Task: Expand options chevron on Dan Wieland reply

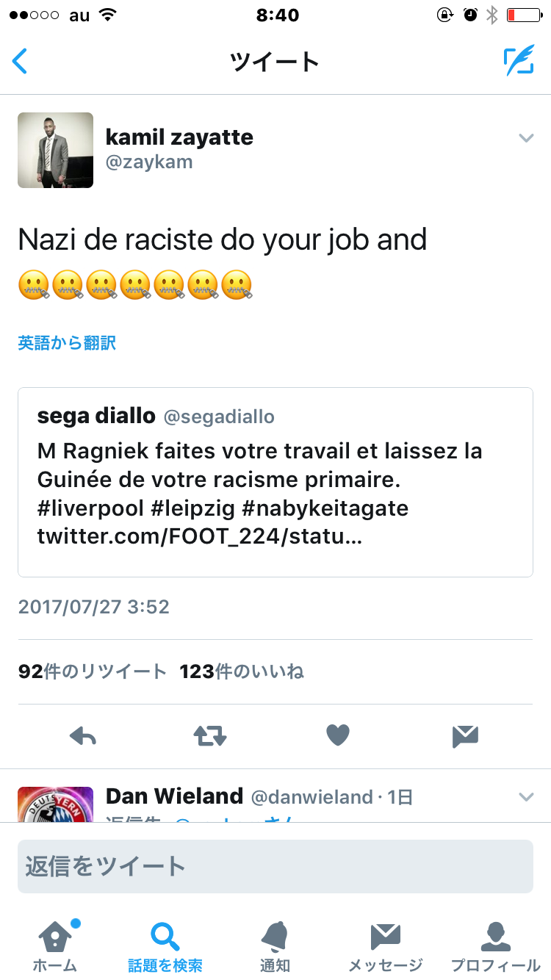Action: tap(526, 797)
